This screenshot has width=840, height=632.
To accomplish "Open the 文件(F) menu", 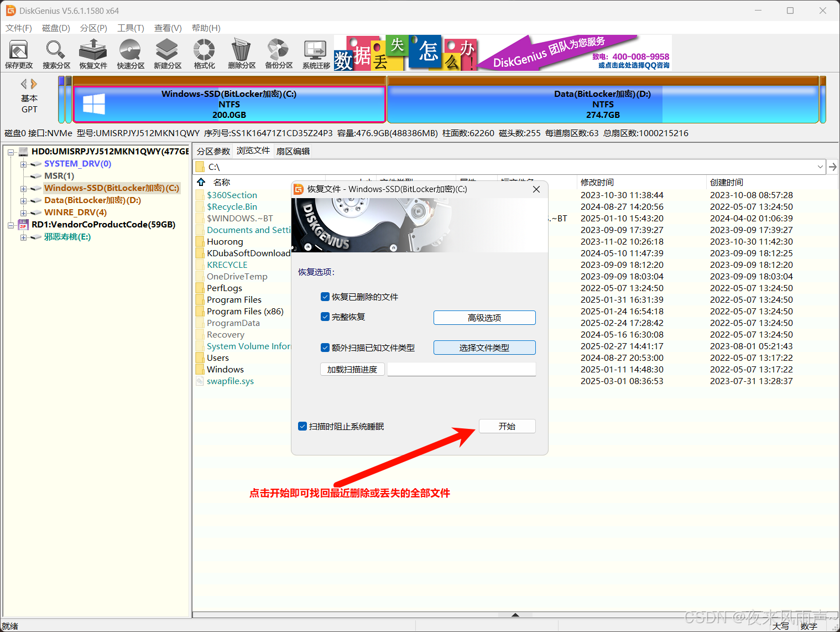I will pyautogui.click(x=18, y=28).
